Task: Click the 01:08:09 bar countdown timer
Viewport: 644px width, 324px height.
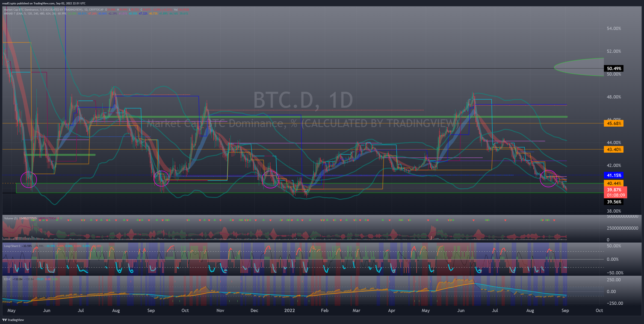Action: (x=616, y=195)
